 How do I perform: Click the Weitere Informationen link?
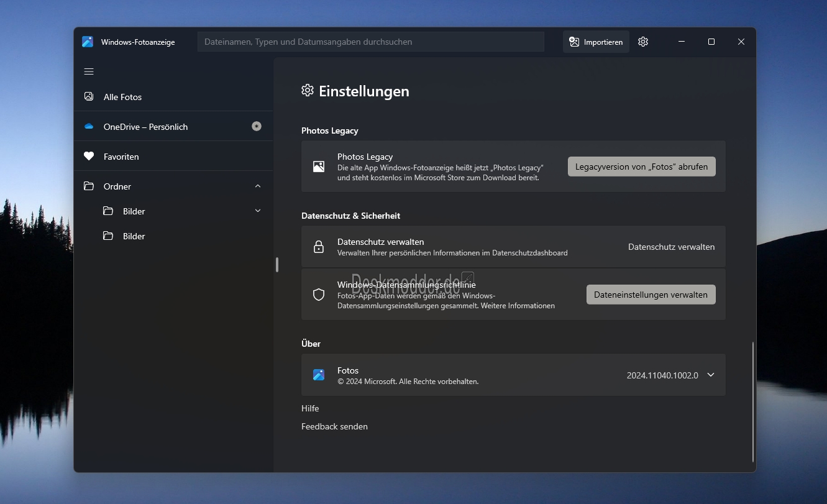tap(517, 306)
